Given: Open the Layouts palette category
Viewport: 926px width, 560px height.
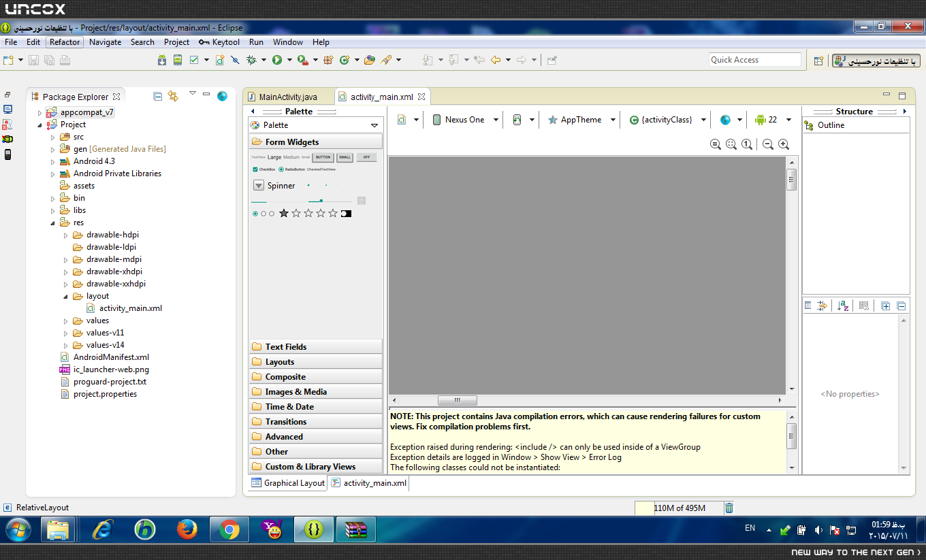Looking at the screenshot, I should [x=316, y=362].
